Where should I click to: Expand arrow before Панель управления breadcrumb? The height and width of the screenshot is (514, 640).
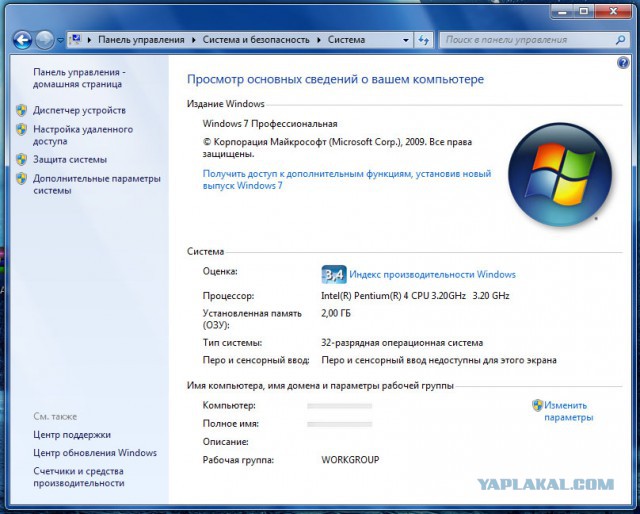tap(89, 40)
